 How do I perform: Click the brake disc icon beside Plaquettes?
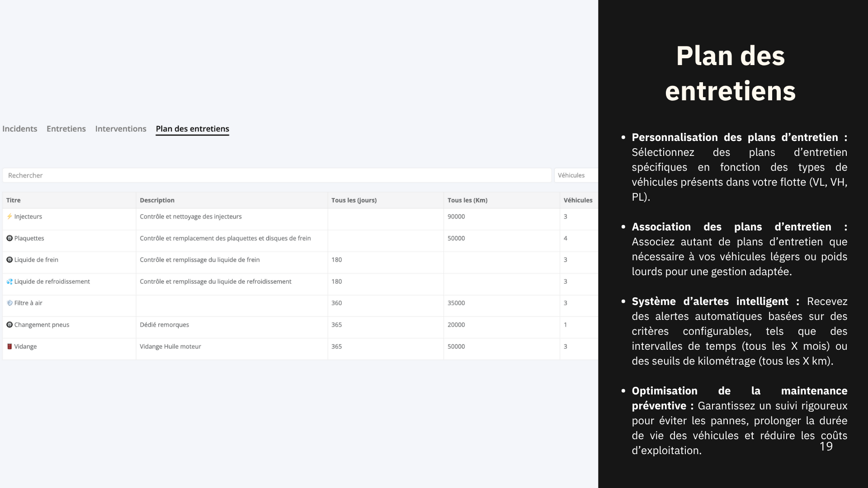coord(9,238)
